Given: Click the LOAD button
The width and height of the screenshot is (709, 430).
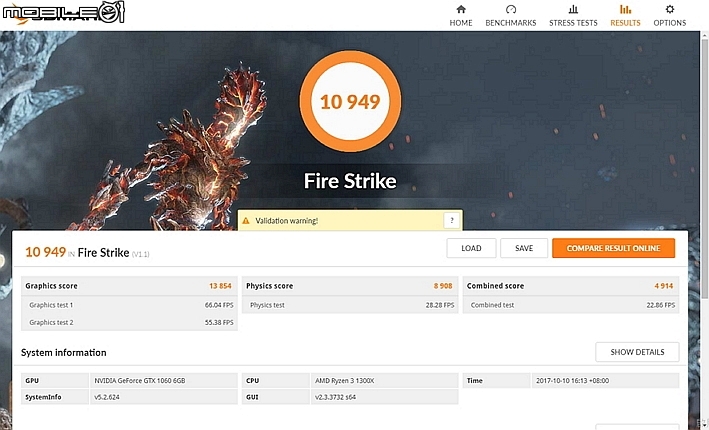Looking at the screenshot, I should 471,248.
